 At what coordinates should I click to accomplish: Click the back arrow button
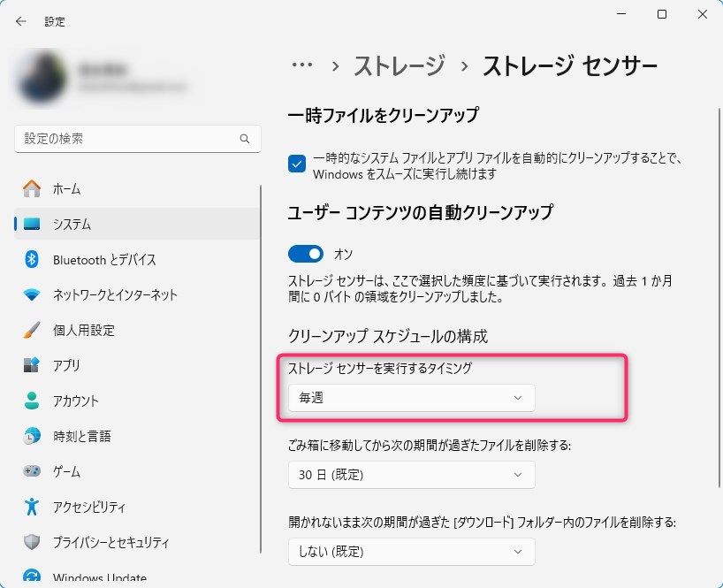(x=21, y=21)
